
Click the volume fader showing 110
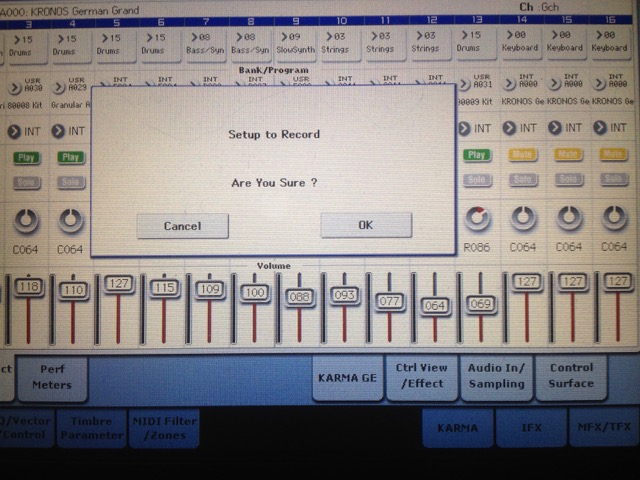(73, 290)
